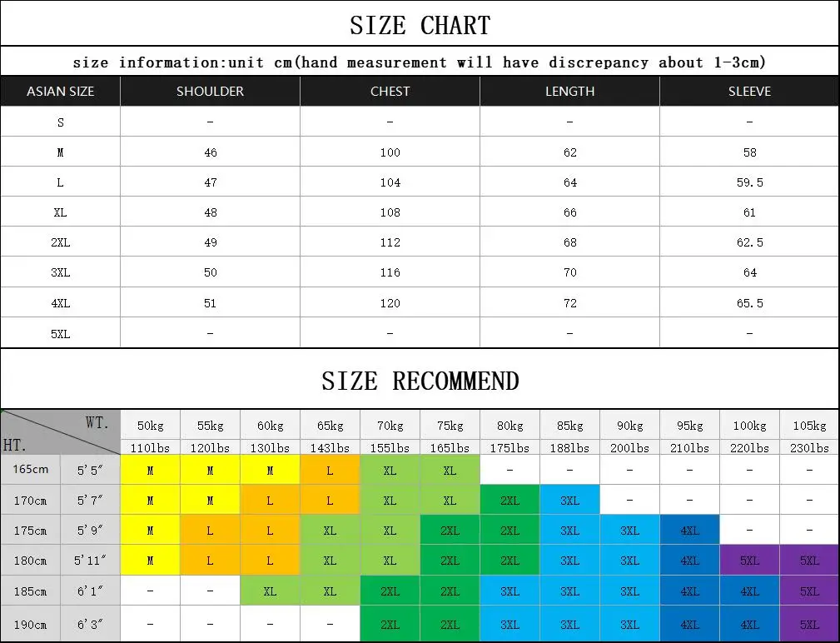
Task: Click yellow M cell for 165cm 50kg
Action: [150, 470]
